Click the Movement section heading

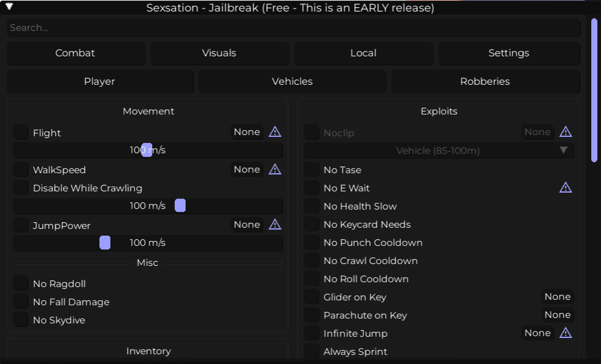[x=149, y=111]
